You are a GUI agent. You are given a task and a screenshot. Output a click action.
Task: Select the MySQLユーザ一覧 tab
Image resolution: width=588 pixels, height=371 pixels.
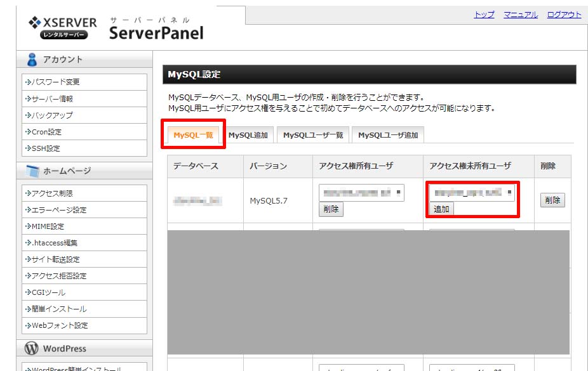click(312, 135)
